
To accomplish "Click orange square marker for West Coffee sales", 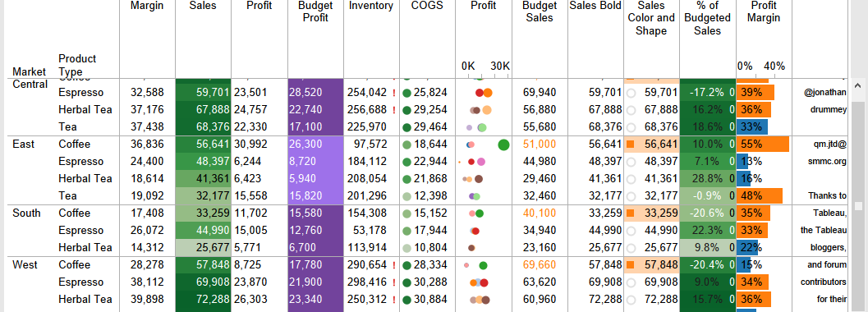I will coord(630,265).
